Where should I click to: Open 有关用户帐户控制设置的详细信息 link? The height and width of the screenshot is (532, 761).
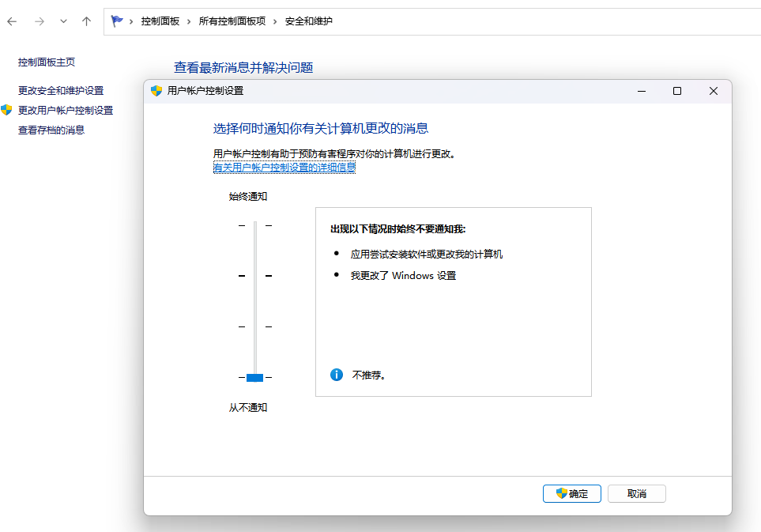coord(284,168)
